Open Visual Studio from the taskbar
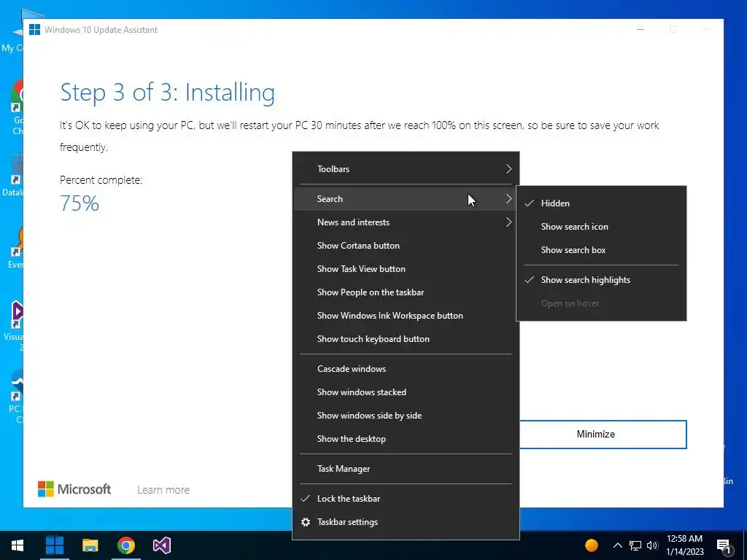747x560 pixels. [162, 545]
